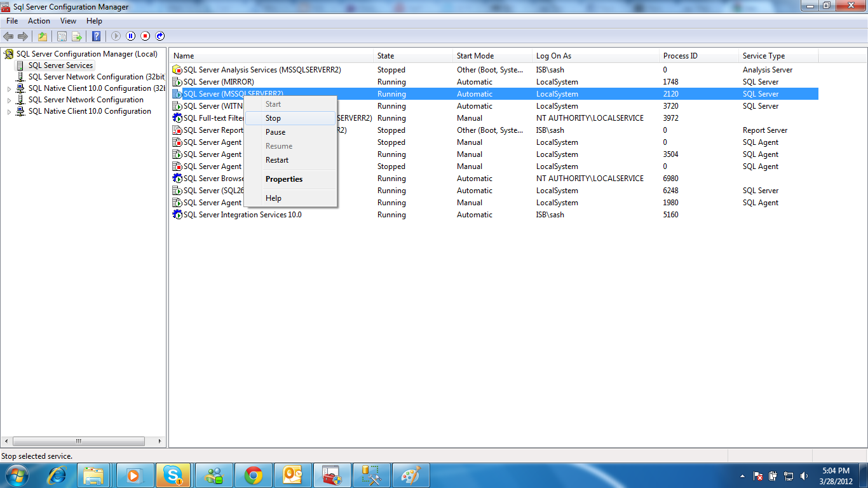The width and height of the screenshot is (868, 488).
Task: Pause the service using the pause toolbar icon
Action: click(x=131, y=36)
